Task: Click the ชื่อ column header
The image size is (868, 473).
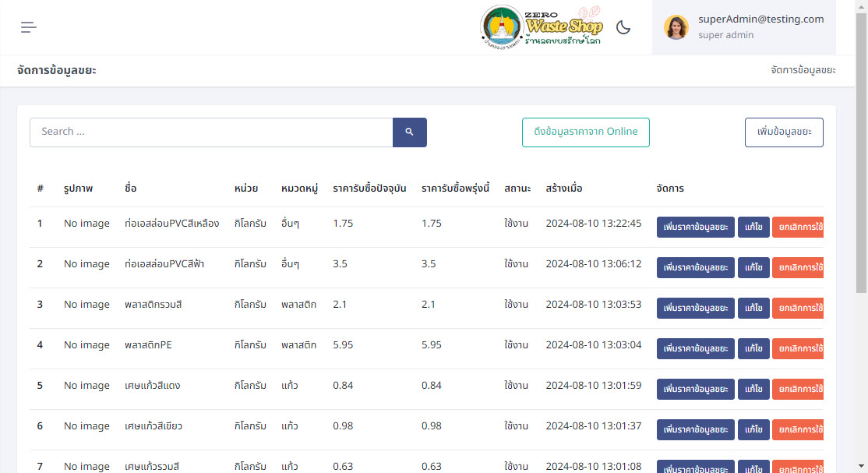Action: click(x=130, y=189)
